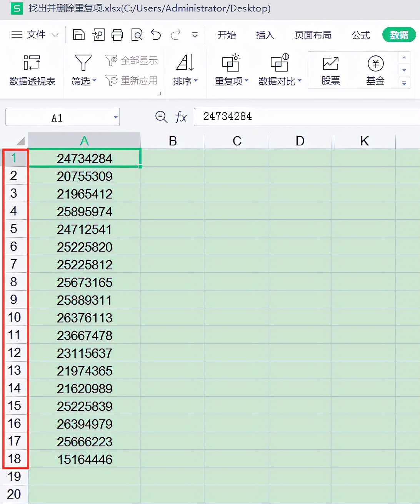Select the 数据 tab
This screenshot has height=504, width=420.
pos(399,35)
